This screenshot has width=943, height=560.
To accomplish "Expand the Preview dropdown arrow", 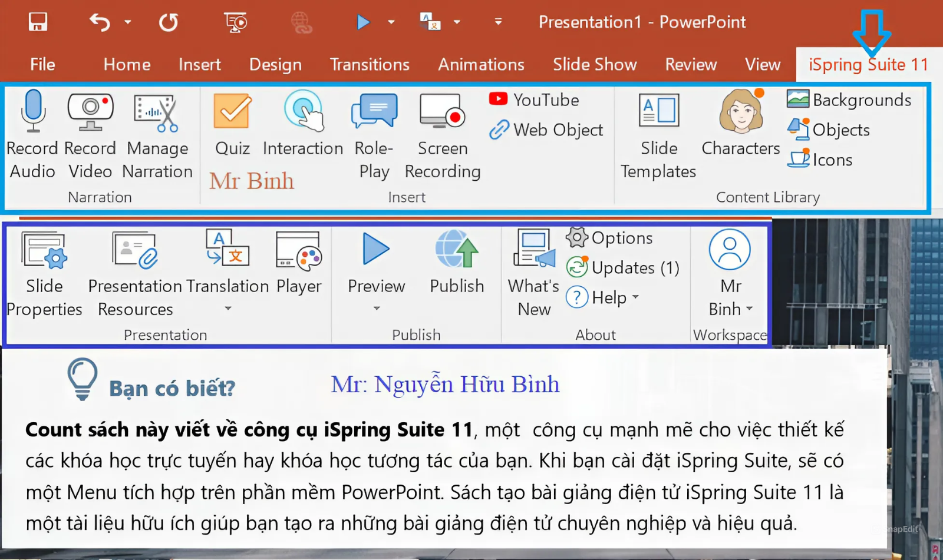I will point(377,308).
